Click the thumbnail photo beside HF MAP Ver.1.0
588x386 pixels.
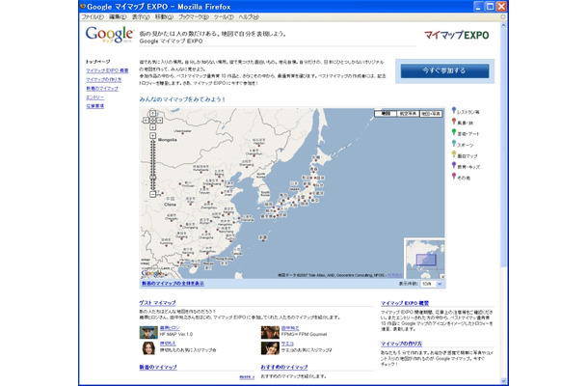click(148, 332)
